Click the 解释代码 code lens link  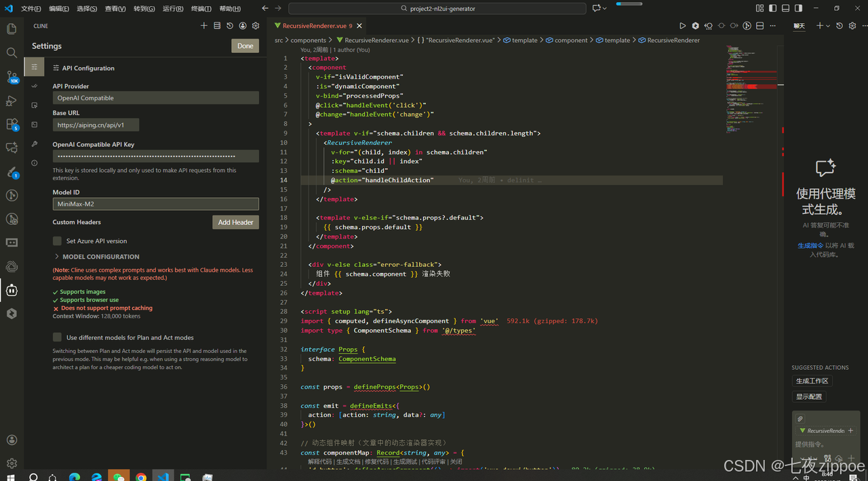[319, 461]
